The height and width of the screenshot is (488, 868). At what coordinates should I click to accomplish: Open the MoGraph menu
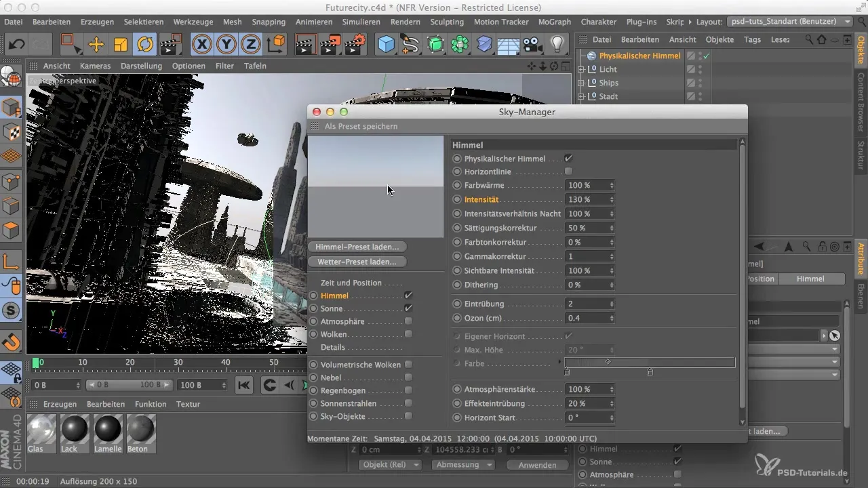(x=554, y=22)
